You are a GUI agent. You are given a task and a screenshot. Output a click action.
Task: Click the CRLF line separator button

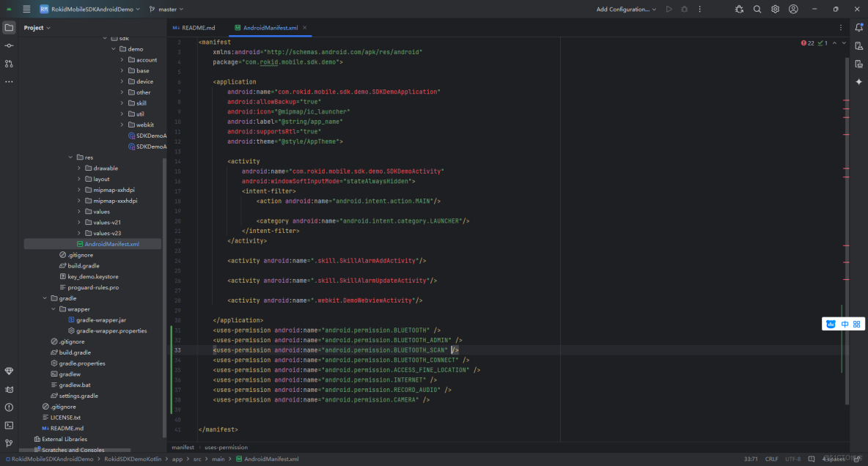772,459
